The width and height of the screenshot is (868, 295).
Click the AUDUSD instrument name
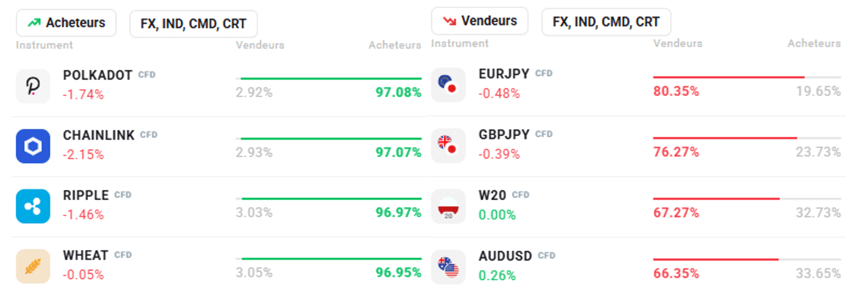click(x=505, y=256)
